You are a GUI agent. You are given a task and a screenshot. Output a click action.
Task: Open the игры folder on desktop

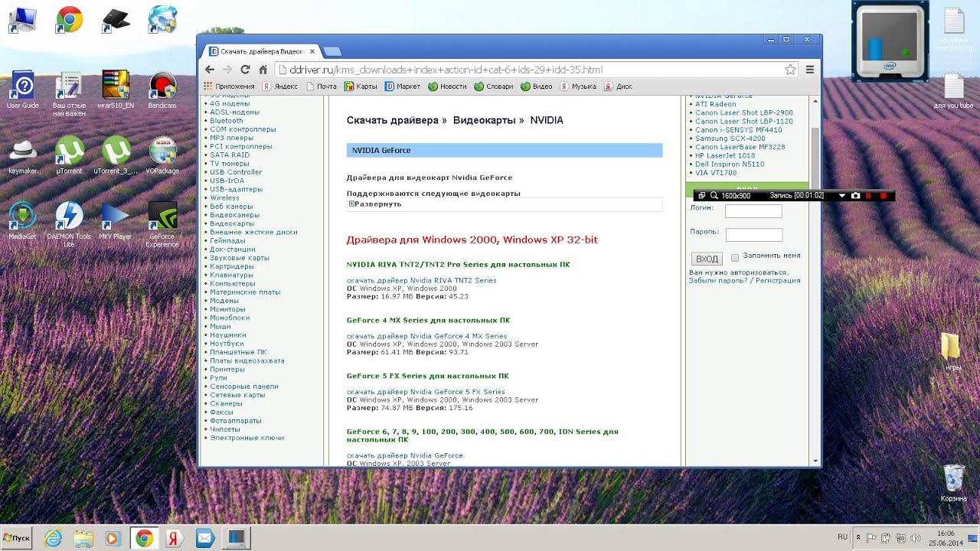pos(952,352)
